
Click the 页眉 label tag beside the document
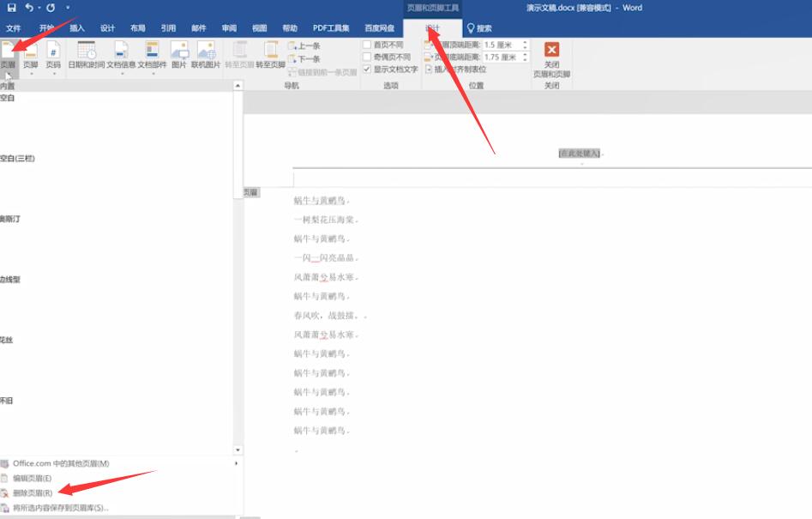coord(251,192)
